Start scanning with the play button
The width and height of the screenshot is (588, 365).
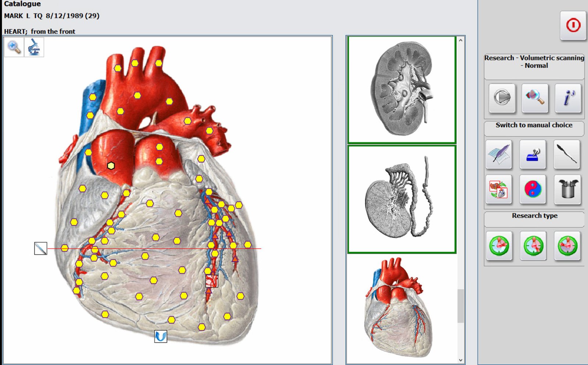tap(502, 98)
